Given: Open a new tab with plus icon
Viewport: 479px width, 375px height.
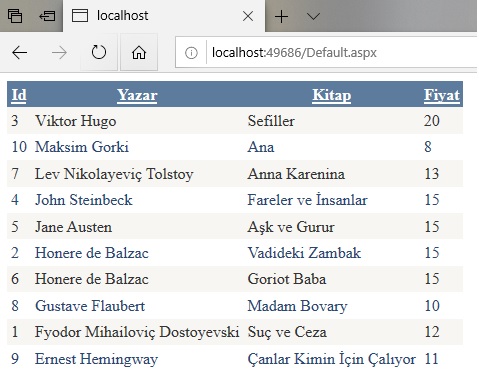Looking at the screenshot, I should coord(282,16).
